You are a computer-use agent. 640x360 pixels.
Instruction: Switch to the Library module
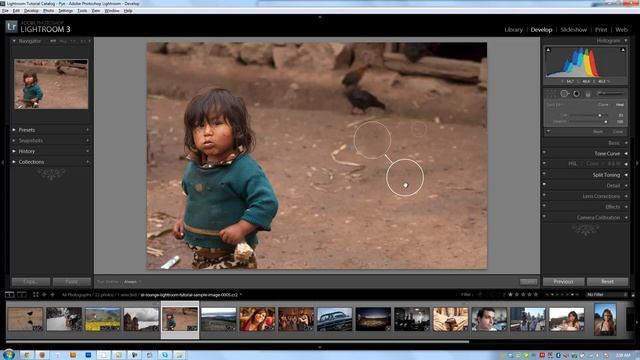pyautogui.click(x=513, y=30)
